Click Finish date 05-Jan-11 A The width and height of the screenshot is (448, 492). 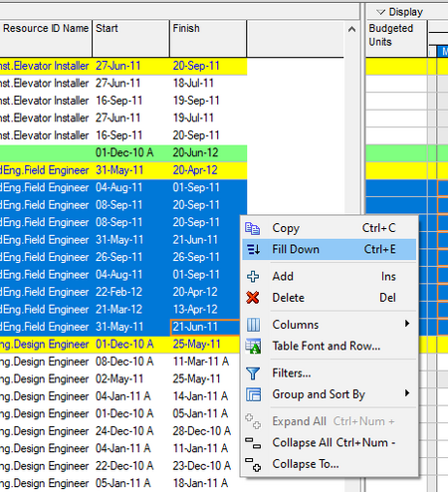click(x=200, y=414)
